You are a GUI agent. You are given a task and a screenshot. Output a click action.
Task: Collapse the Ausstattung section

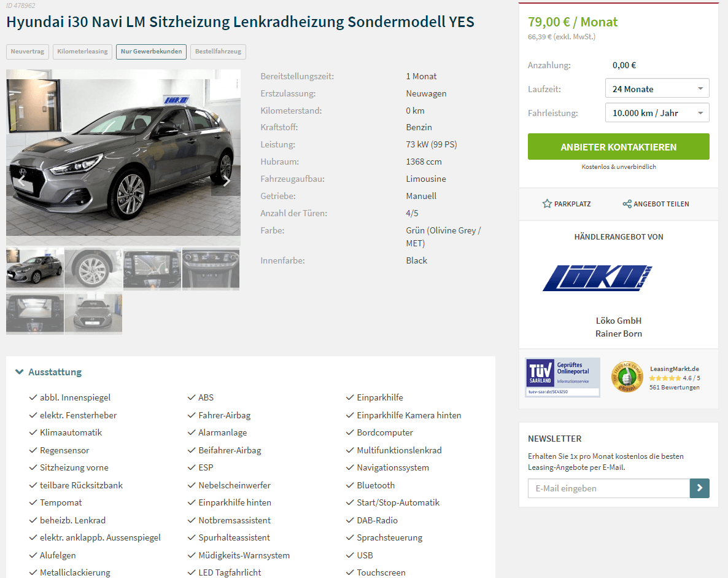click(x=48, y=372)
